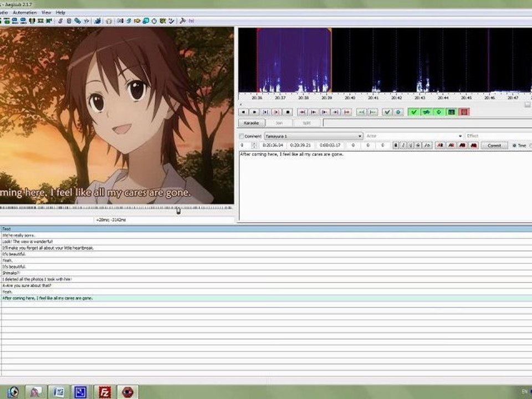This screenshot has height=399, width=532.
Task: Open the Timing Post-Processor clock icon
Action: [x=154, y=21]
